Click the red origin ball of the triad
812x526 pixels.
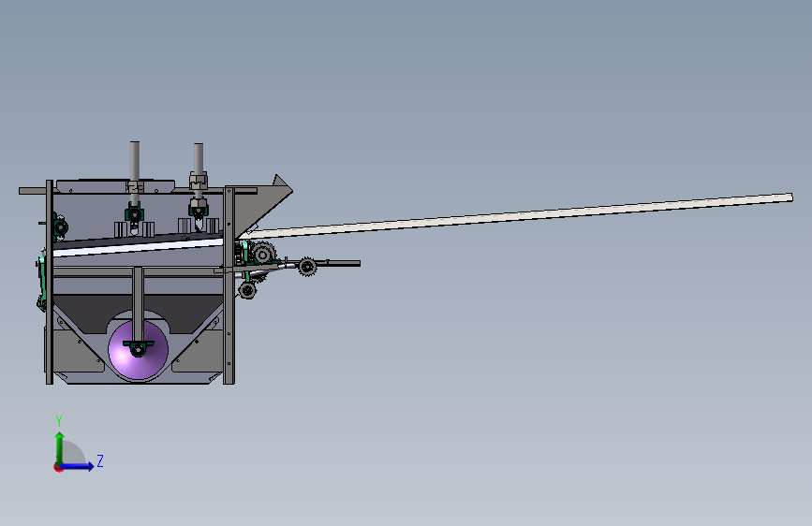pos(58,467)
